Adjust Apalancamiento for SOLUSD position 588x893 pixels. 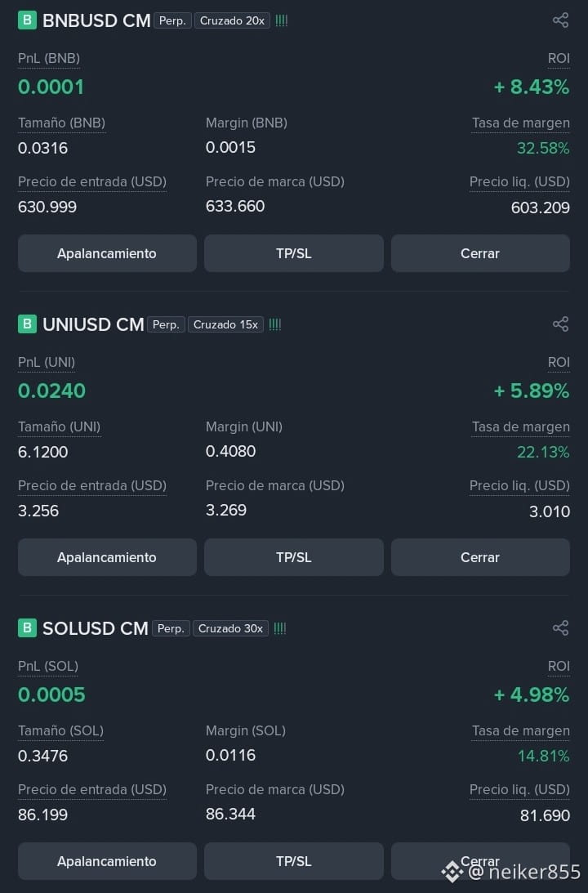pyautogui.click(x=107, y=861)
